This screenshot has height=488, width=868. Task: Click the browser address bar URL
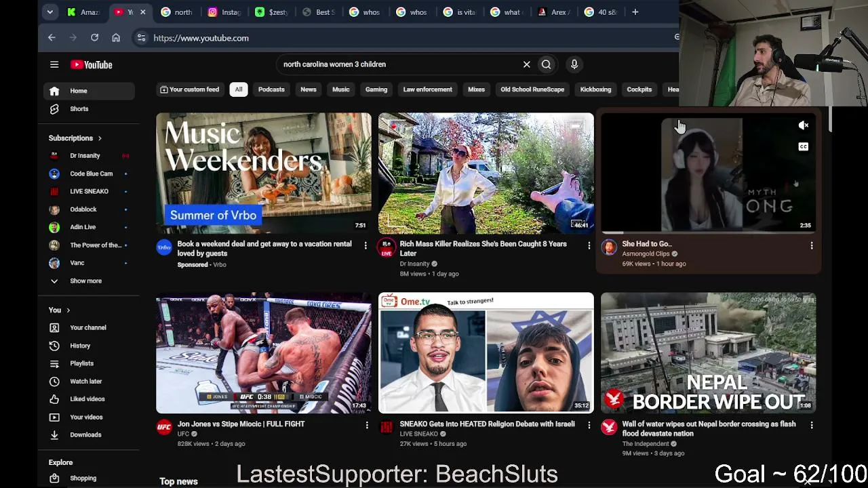201,38
